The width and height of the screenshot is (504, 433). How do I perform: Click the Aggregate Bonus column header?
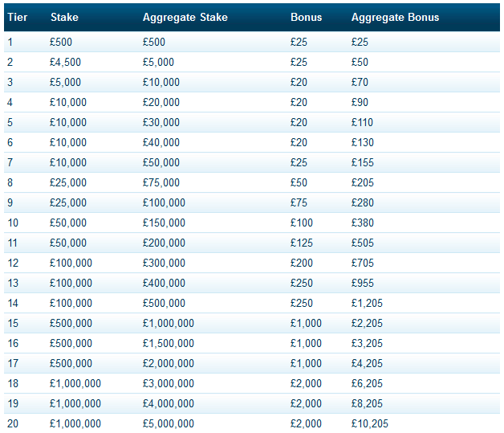tap(395, 18)
